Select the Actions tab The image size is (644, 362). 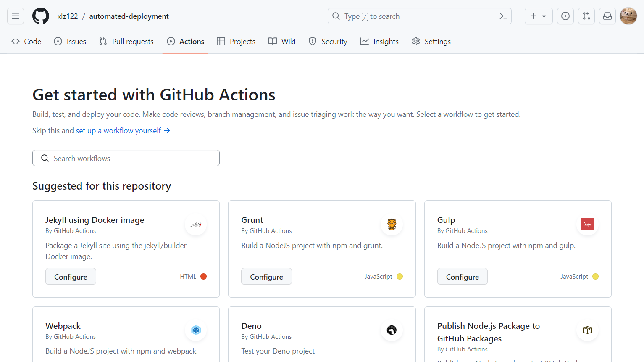coord(185,41)
